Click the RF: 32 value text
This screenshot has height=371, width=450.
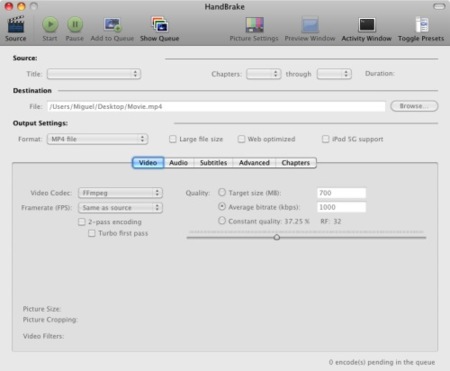click(331, 221)
